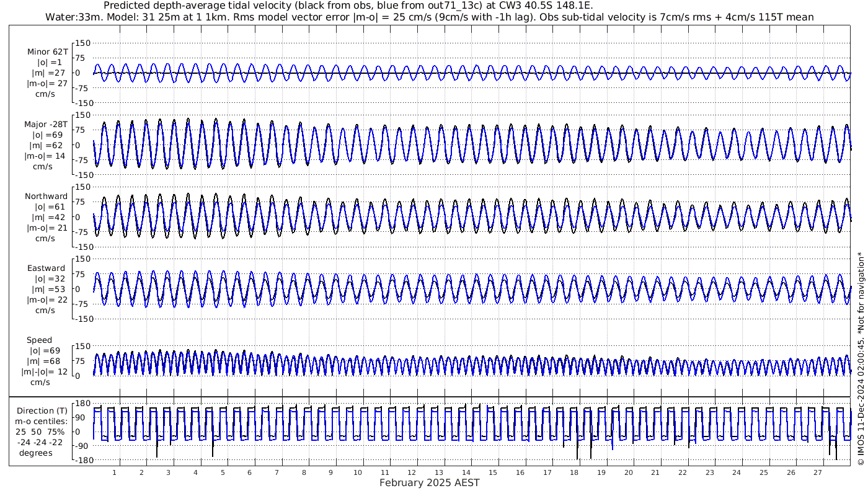Click the 'Speed' panel label
Screen dimensions: 868x496
[39, 340]
